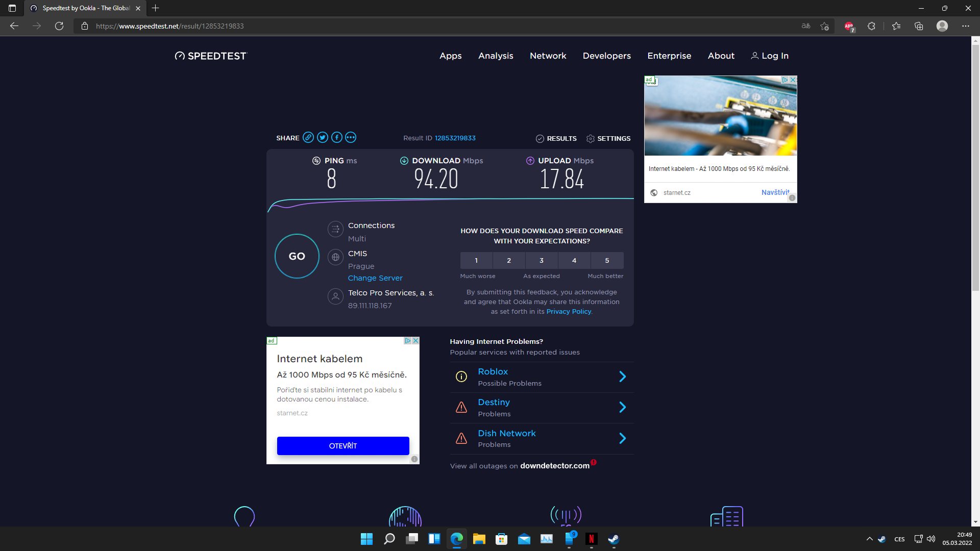The image size is (980, 551).
Task: Rate download speed as 1 Much worse
Action: pos(476,260)
